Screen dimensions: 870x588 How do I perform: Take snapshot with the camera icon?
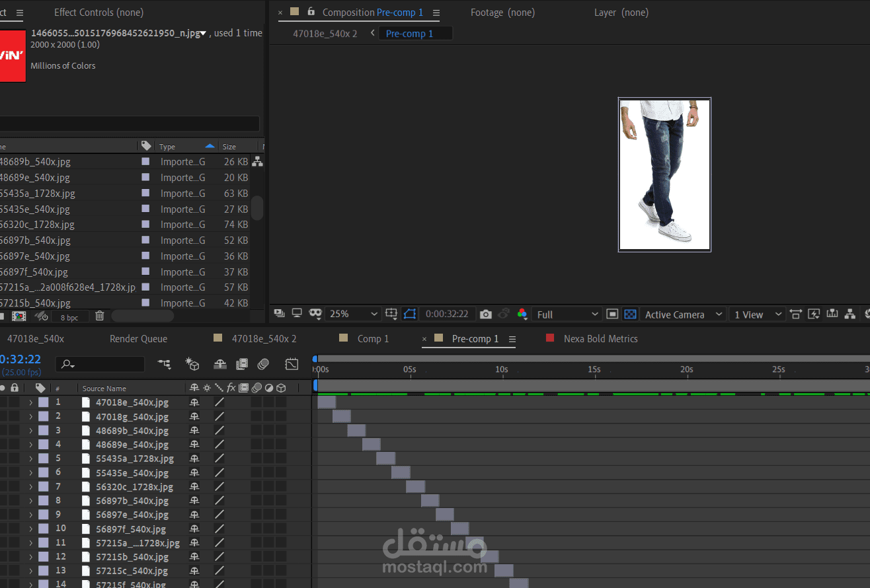coord(486,314)
